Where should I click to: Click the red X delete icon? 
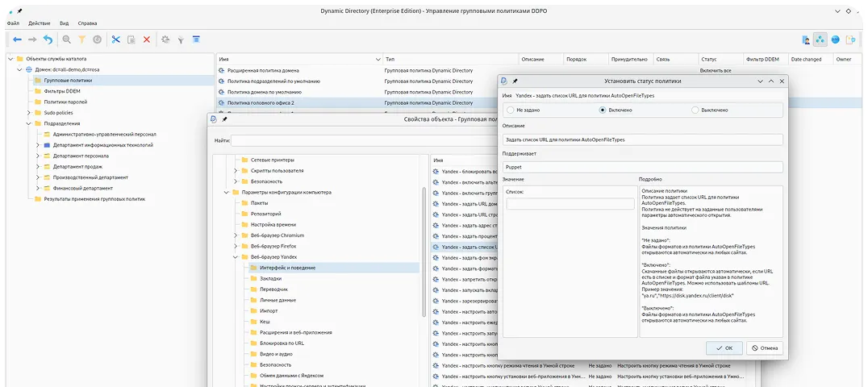tap(147, 40)
